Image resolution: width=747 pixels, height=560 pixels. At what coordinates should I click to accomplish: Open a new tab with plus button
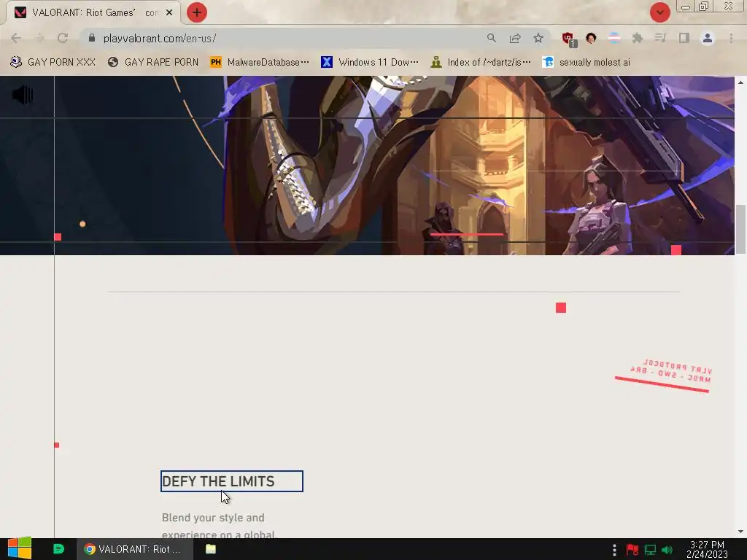pos(197,13)
